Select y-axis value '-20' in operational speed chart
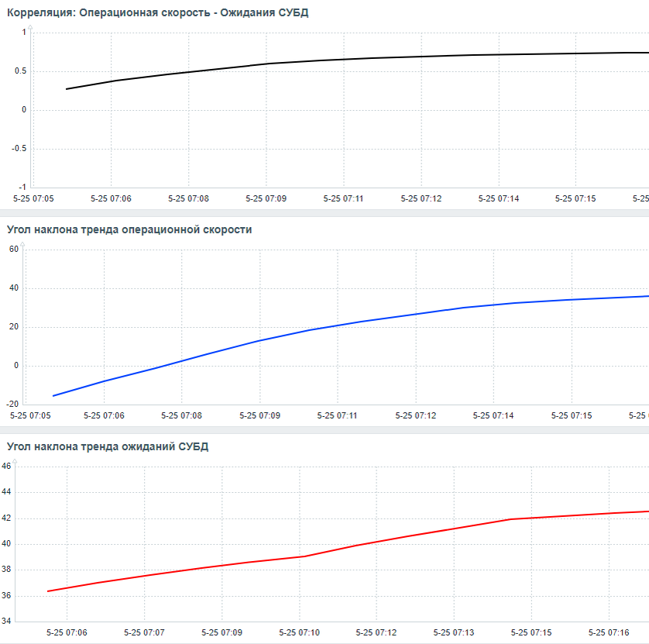 point(12,404)
